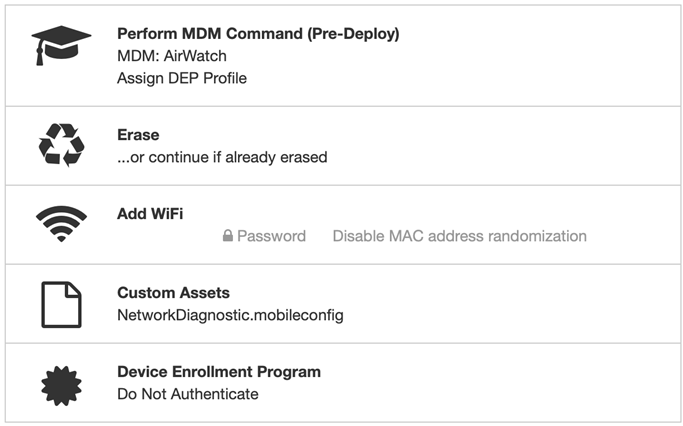Screen dimensions: 683x426
Task: Open the Erase action row
Action: [343, 145]
